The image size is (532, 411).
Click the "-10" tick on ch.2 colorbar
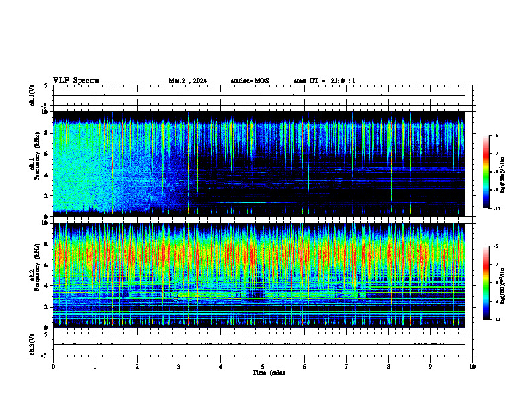pyautogui.click(x=496, y=319)
